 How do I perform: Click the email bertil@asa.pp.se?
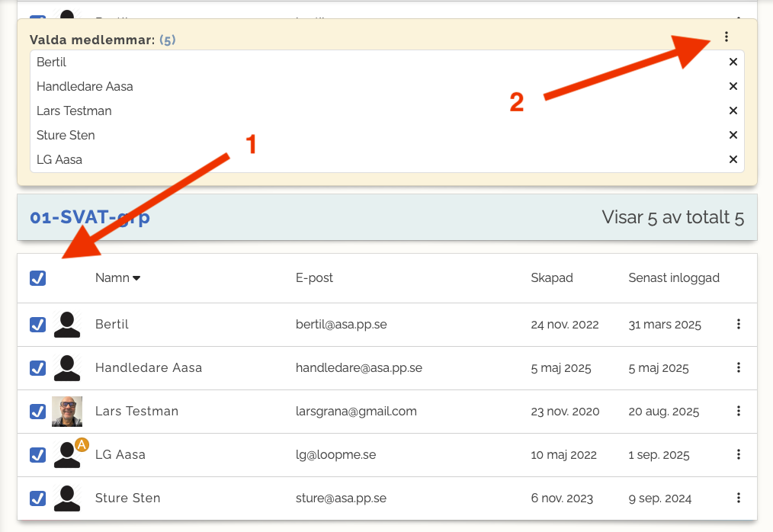click(341, 325)
